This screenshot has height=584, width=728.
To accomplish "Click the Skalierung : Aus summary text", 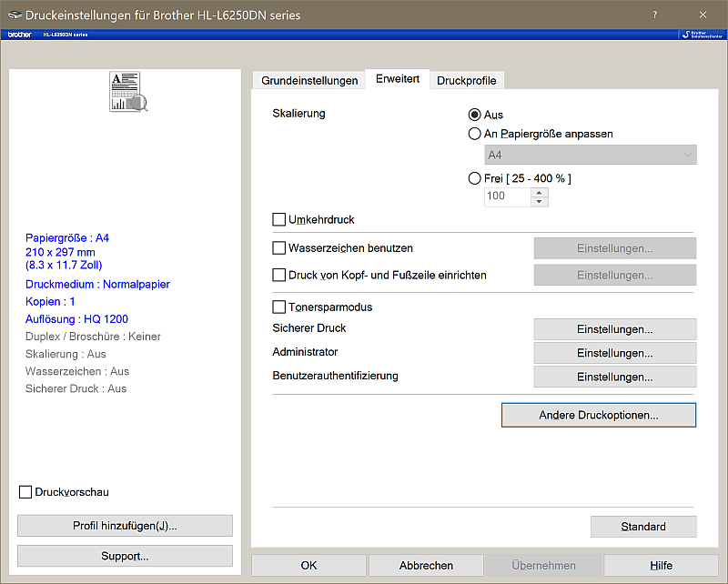I will [66, 354].
